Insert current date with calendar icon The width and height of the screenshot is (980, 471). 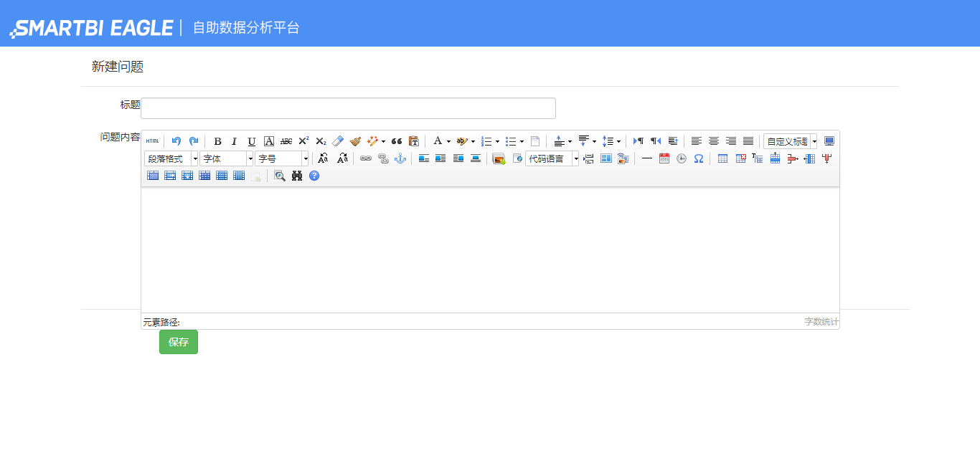coord(664,158)
